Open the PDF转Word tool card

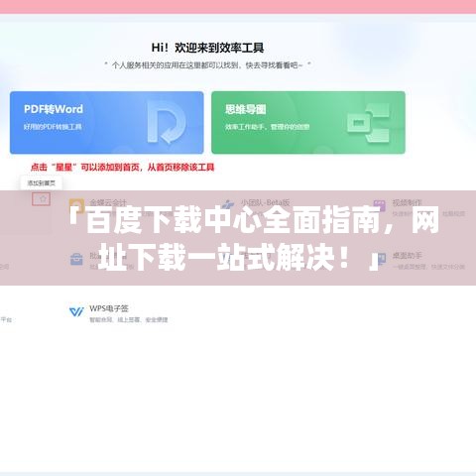[107, 123]
